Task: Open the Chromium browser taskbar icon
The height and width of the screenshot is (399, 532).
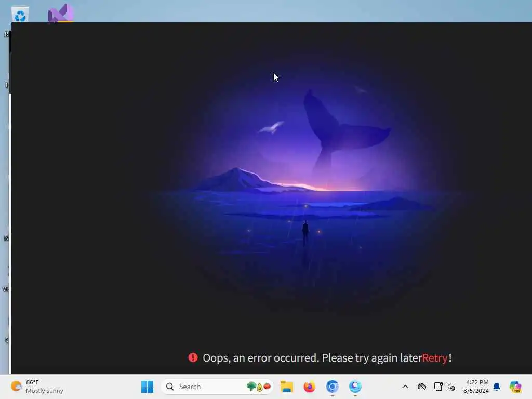Action: point(332,387)
